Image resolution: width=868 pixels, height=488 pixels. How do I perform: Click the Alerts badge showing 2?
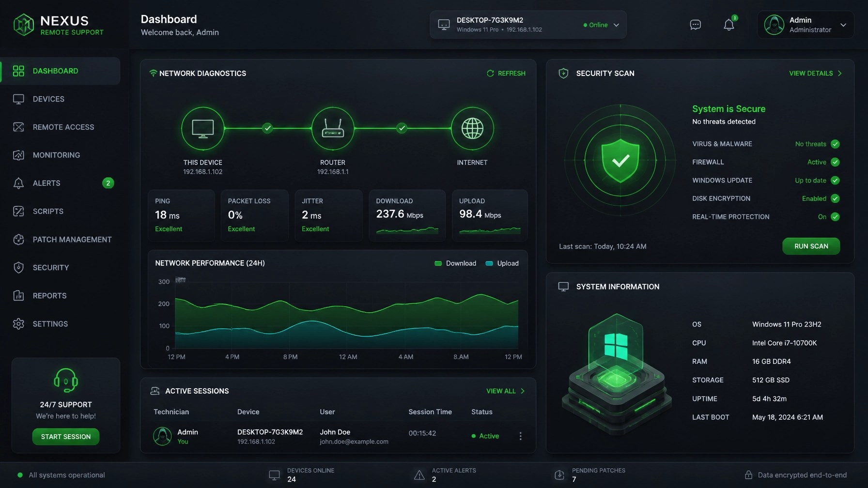point(108,183)
